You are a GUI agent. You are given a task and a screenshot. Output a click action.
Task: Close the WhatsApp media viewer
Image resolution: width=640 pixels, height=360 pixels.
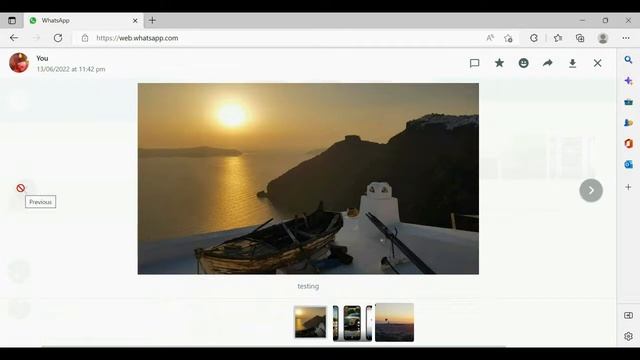(598, 63)
